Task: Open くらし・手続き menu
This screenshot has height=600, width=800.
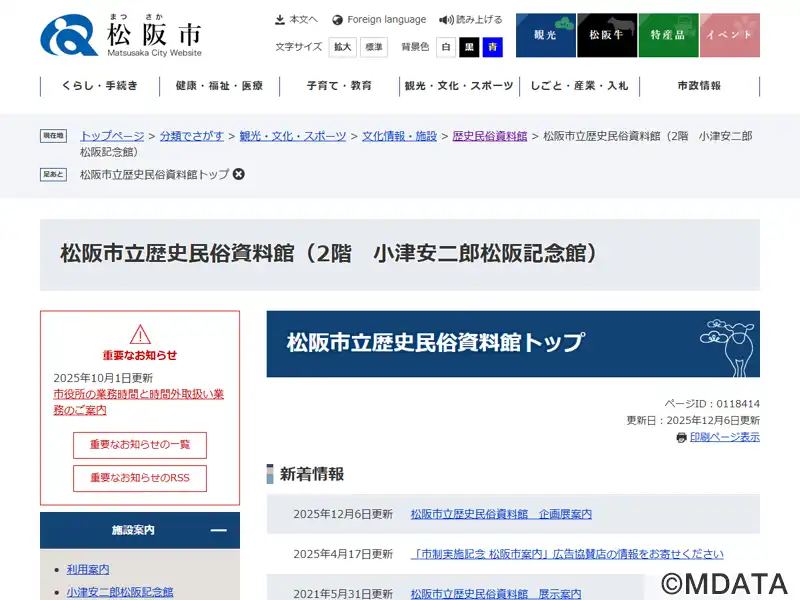Action: click(100, 86)
